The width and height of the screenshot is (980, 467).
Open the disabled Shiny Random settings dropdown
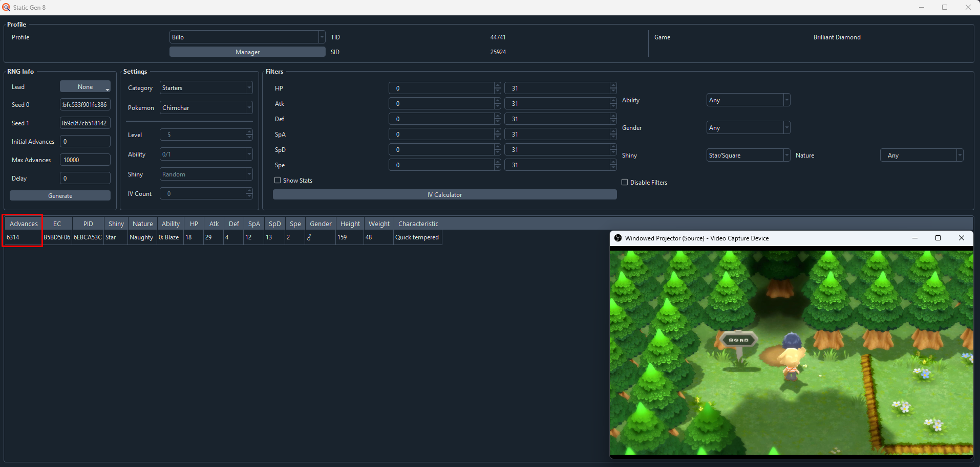206,174
